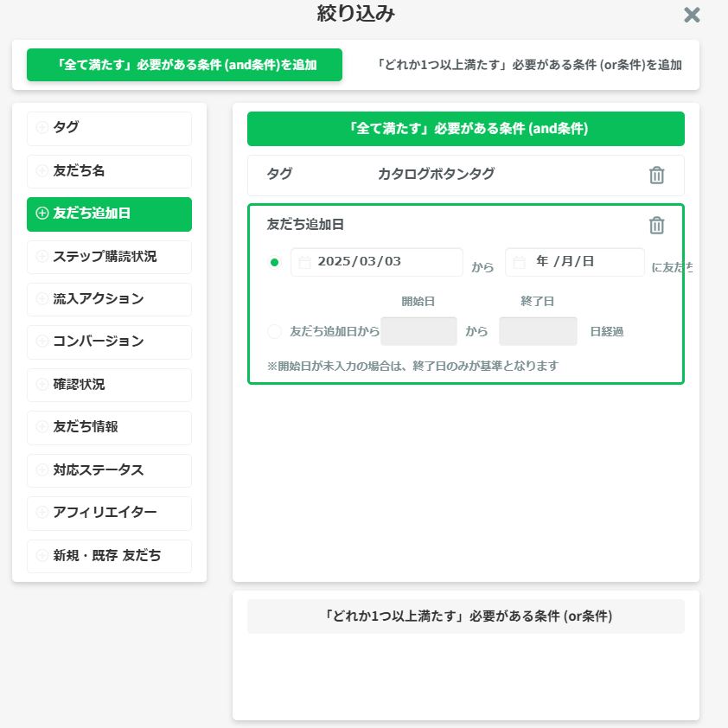Select the date range radio button
728x728 pixels.
[275, 263]
